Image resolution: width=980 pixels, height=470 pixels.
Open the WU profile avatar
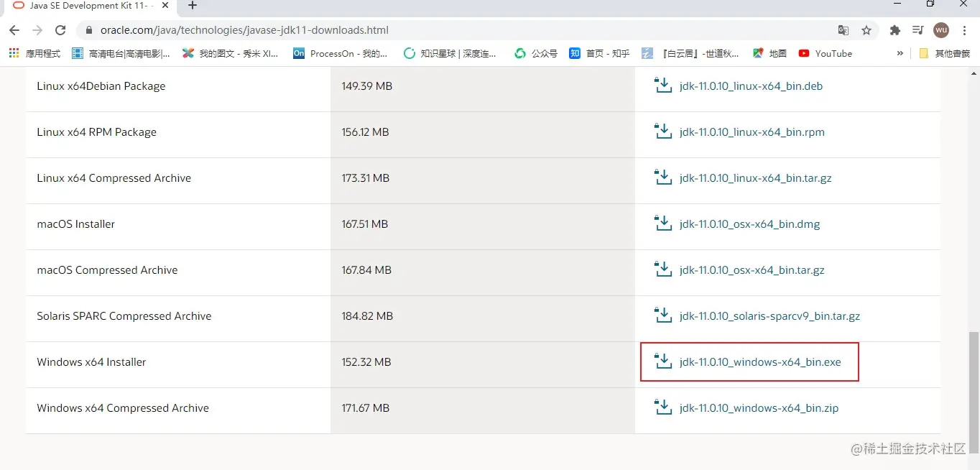941,30
